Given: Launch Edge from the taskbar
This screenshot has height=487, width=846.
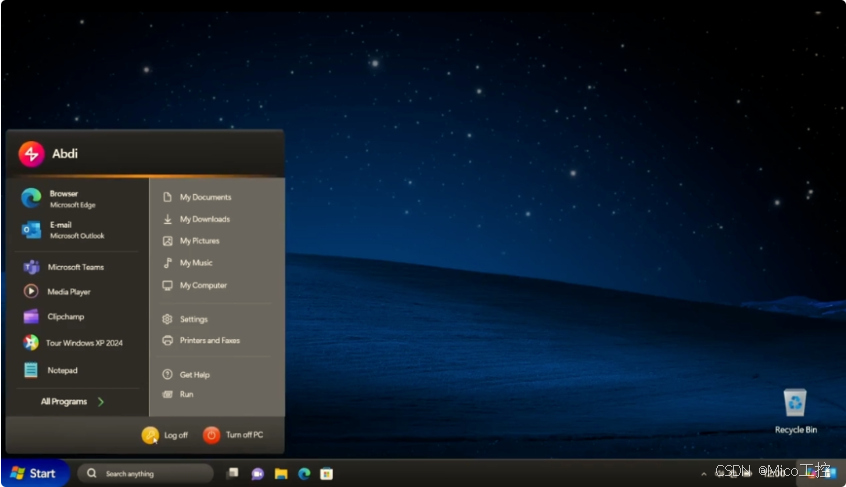Looking at the screenshot, I should [x=304, y=474].
